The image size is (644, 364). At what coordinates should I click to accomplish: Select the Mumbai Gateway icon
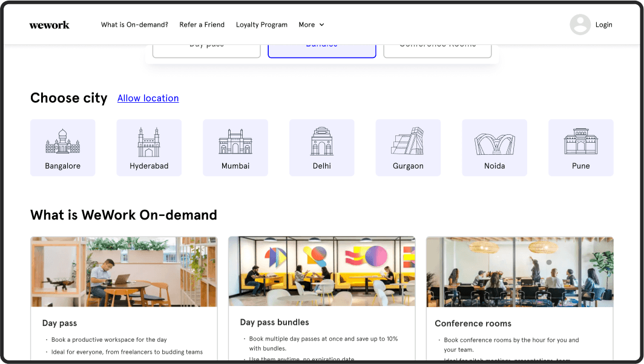click(x=235, y=142)
